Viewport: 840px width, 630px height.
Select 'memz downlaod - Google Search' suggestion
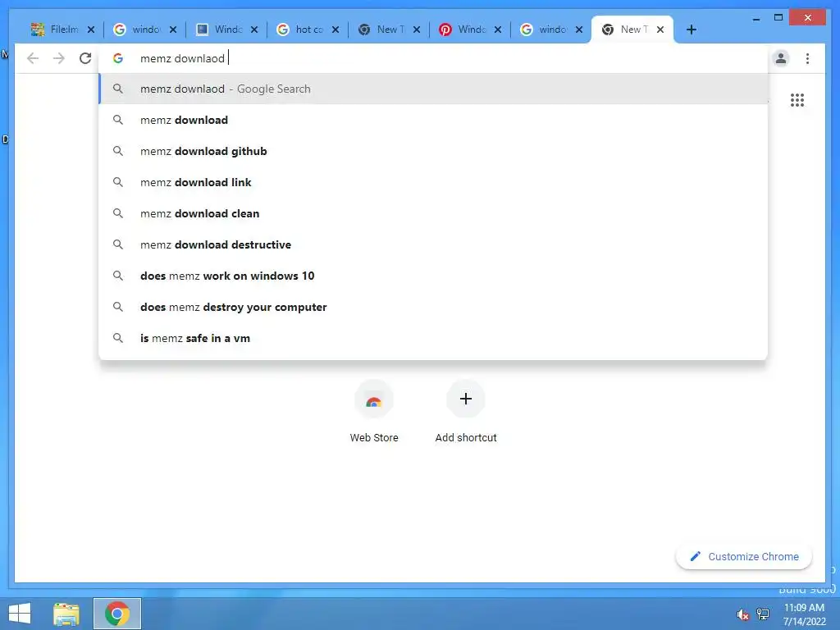[433, 89]
